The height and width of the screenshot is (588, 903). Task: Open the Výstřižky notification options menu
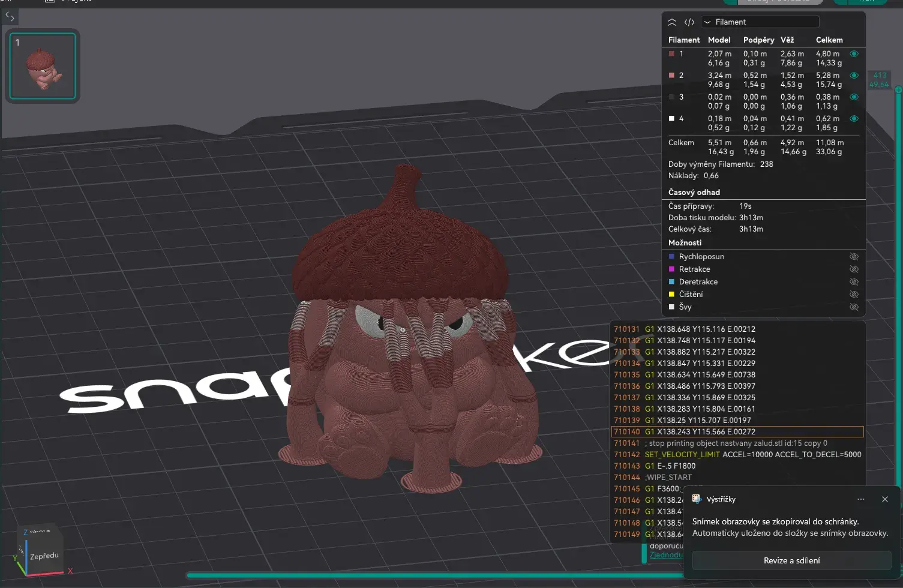click(x=861, y=499)
